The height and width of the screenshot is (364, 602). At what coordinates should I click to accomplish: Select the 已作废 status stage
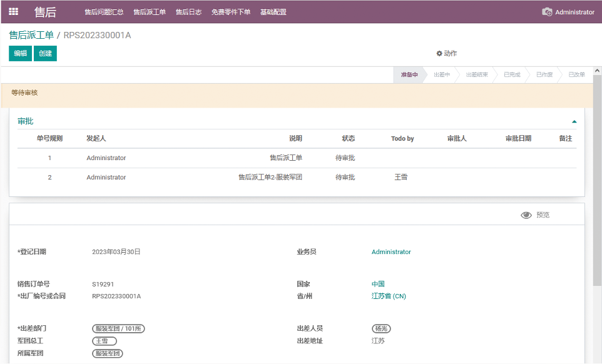[544, 75]
